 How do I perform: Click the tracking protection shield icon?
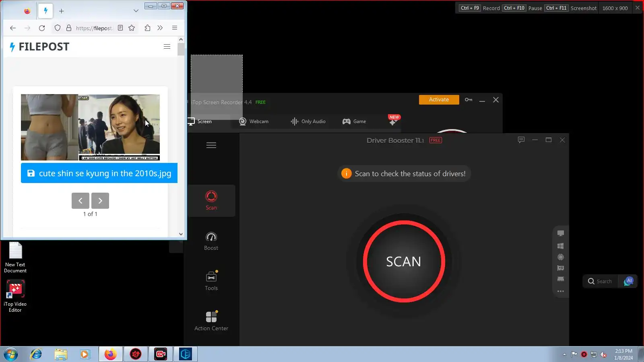pyautogui.click(x=58, y=28)
